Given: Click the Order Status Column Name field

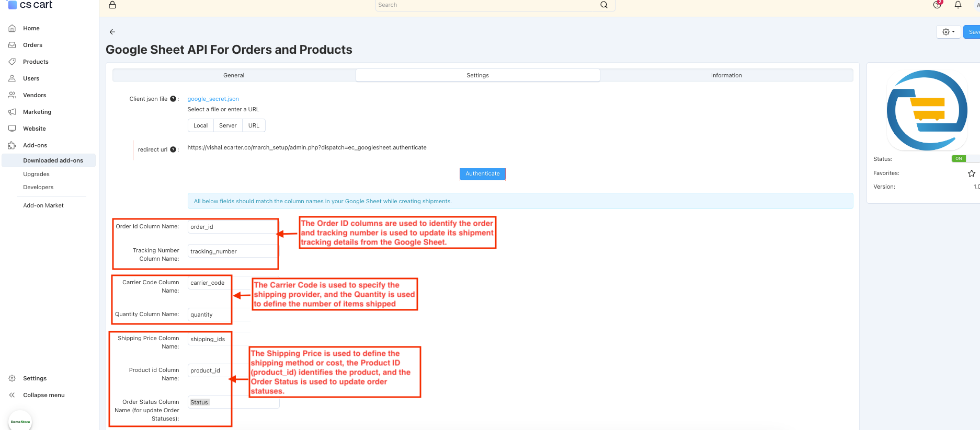Looking at the screenshot, I should point(233,402).
